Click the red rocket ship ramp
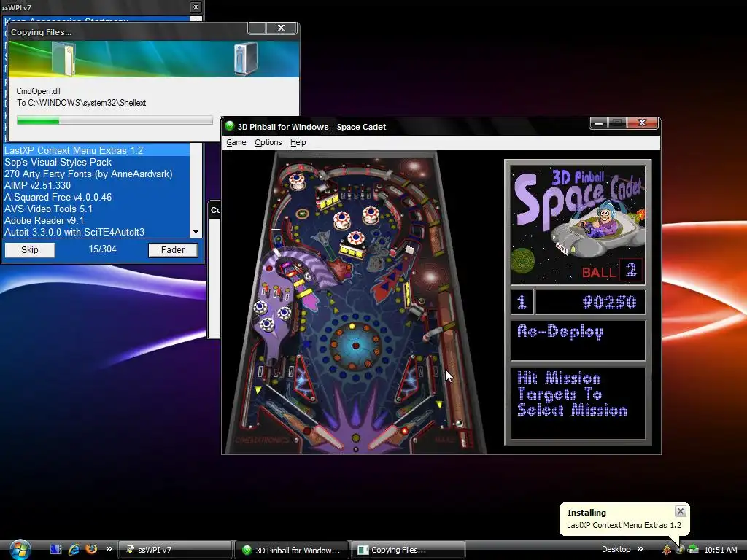The height and width of the screenshot is (560, 747). point(391,281)
